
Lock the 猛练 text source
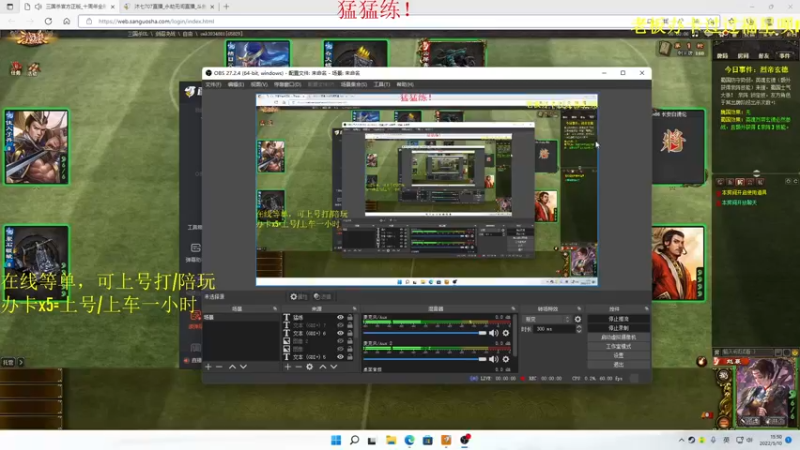click(x=350, y=317)
